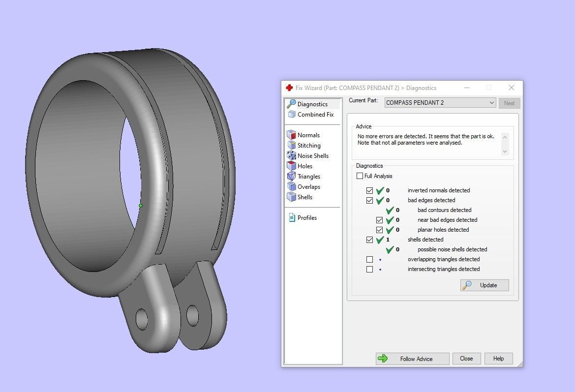Click the Next button
Screen dimensions: 575x392
(509, 103)
